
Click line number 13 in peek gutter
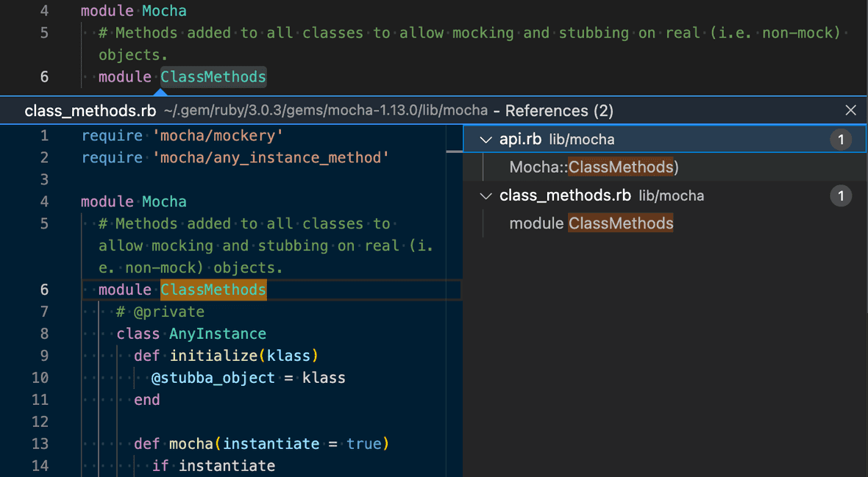click(40, 444)
